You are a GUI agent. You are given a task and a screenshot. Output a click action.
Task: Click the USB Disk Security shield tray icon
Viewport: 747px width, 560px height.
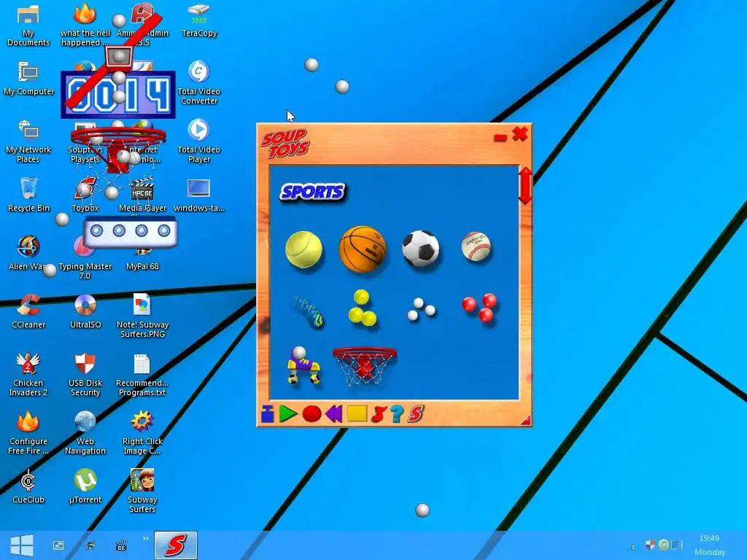(x=649, y=544)
